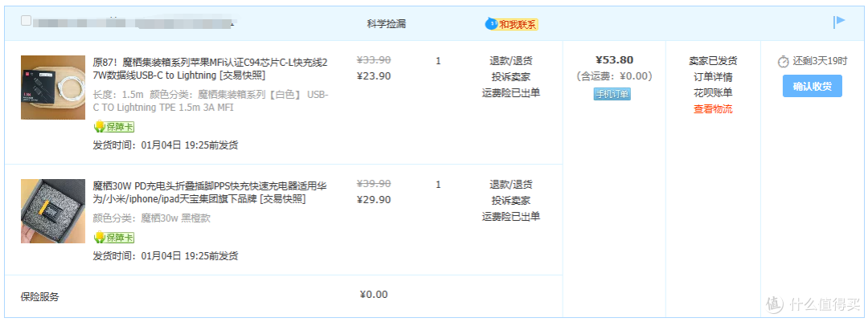Open the 订单详情 order details link
Screen dimensions: 868x322
(x=713, y=77)
